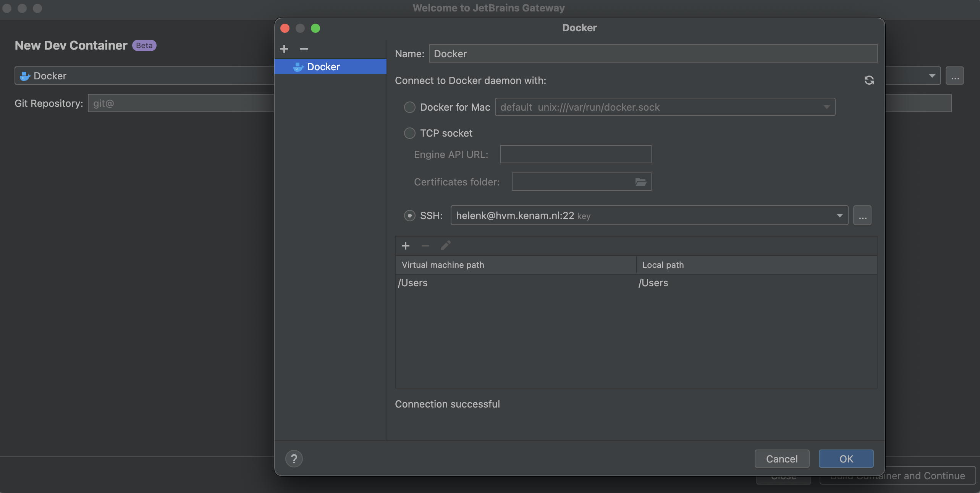
Task: Cancel the Docker configuration dialog
Action: coord(781,459)
